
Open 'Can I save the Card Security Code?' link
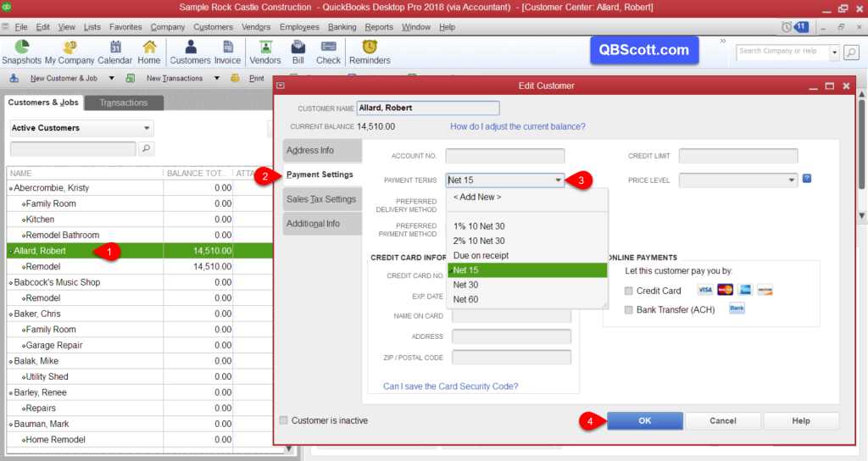[x=451, y=386]
